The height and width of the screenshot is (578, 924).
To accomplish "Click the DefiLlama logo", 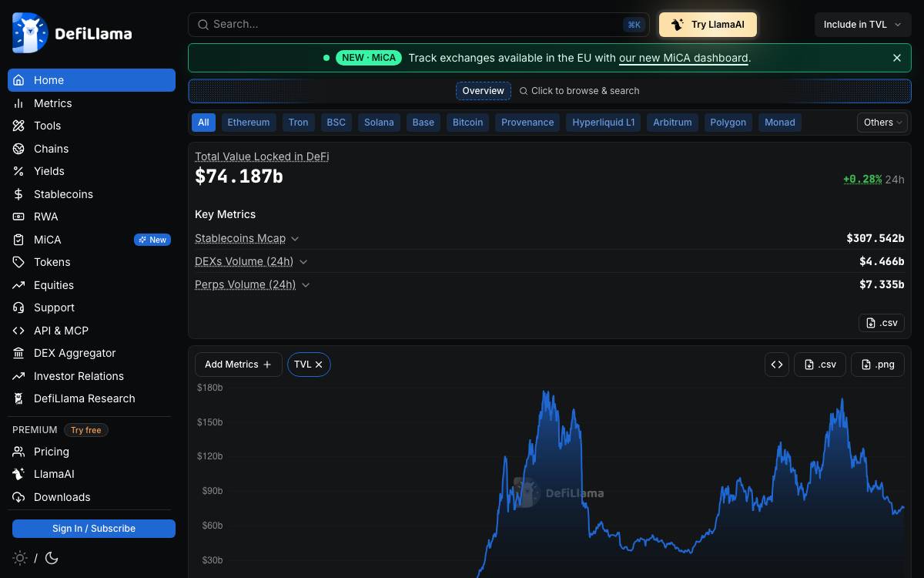I will click(72, 33).
